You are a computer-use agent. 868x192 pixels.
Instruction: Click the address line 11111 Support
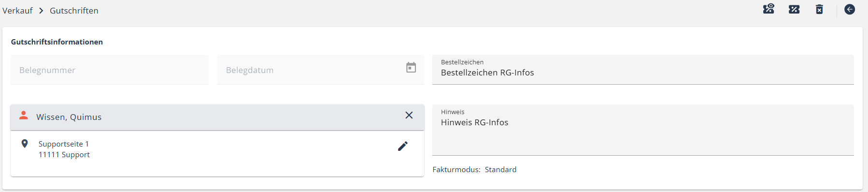coord(64,155)
